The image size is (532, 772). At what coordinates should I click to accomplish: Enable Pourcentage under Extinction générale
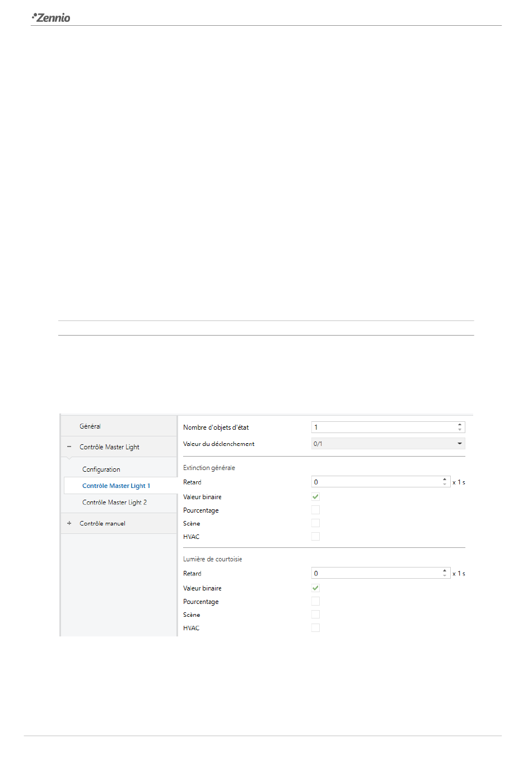[316, 510]
